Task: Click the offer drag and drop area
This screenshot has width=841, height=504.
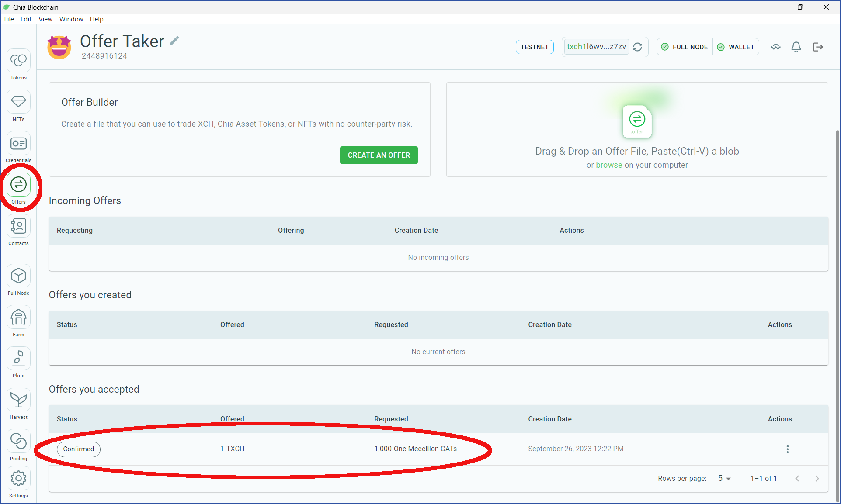Action: [637, 130]
